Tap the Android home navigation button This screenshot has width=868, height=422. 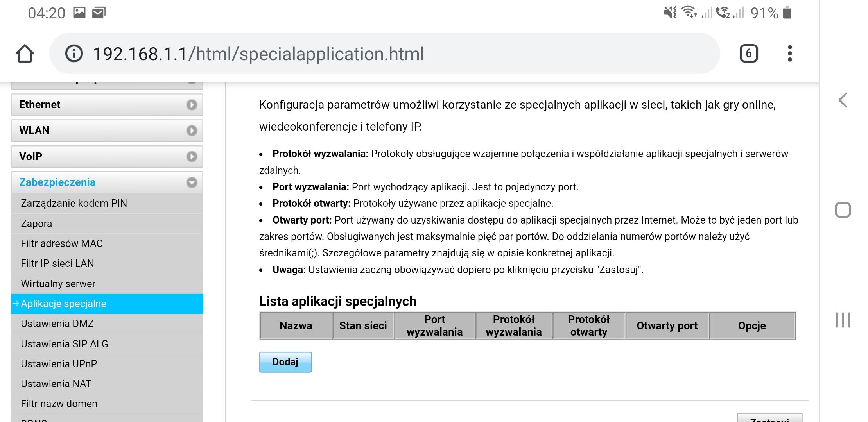click(x=843, y=210)
